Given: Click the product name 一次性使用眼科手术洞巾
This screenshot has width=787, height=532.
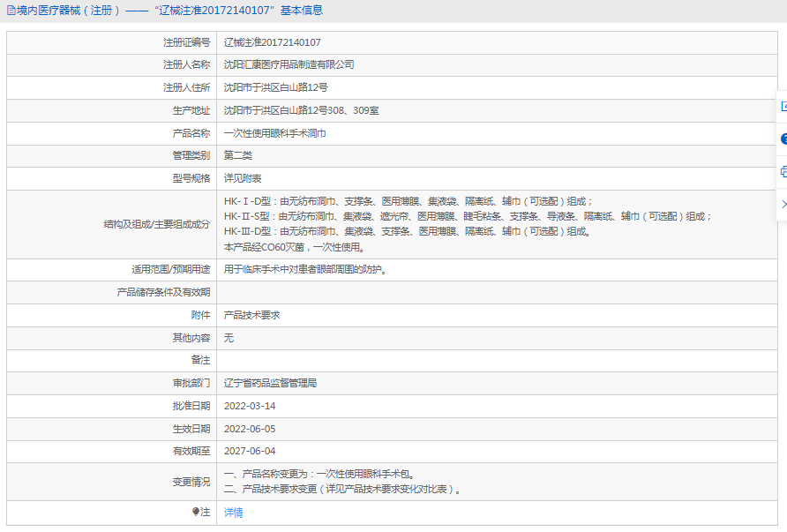Looking at the screenshot, I should click(274, 134).
